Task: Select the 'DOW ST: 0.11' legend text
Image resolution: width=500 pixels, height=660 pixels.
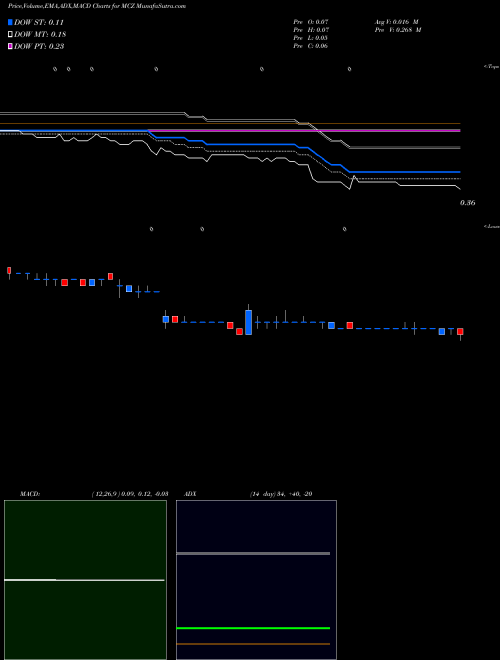Action: pos(39,22)
